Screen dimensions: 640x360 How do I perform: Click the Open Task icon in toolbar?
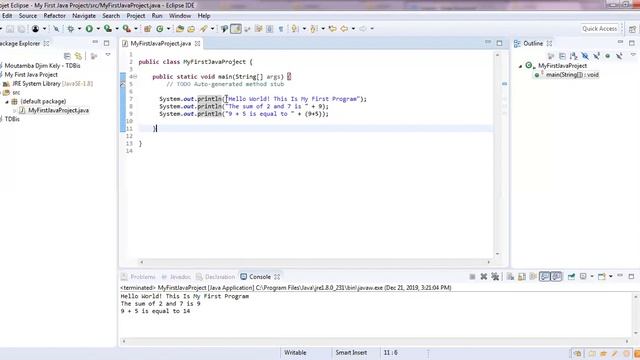191,29
